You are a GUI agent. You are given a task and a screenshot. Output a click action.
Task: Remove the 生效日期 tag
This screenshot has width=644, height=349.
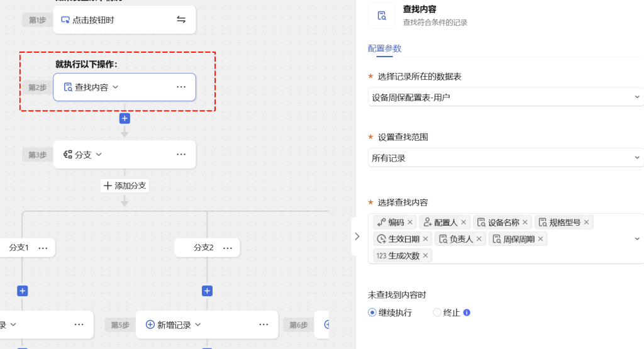tap(426, 239)
